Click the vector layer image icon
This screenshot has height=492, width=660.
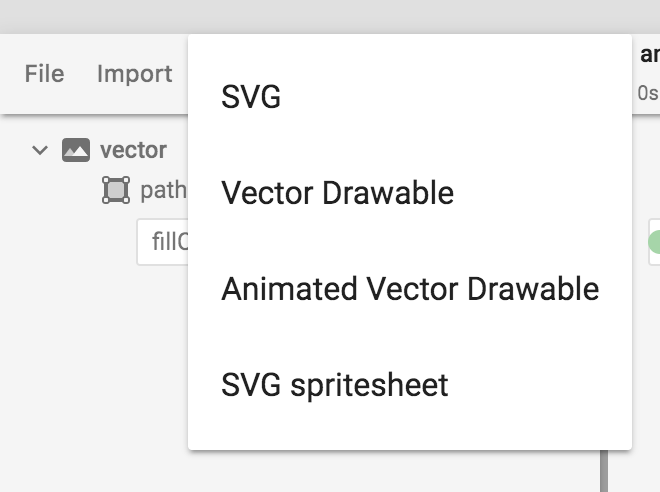(x=76, y=150)
